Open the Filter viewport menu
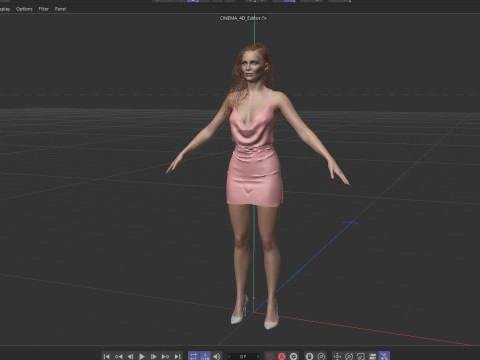This screenshot has width=480, height=360. click(44, 9)
